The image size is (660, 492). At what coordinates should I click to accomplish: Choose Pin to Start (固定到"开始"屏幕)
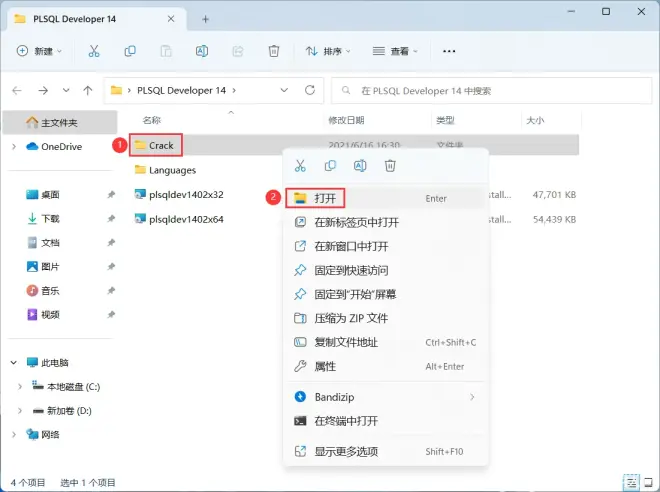point(386,294)
